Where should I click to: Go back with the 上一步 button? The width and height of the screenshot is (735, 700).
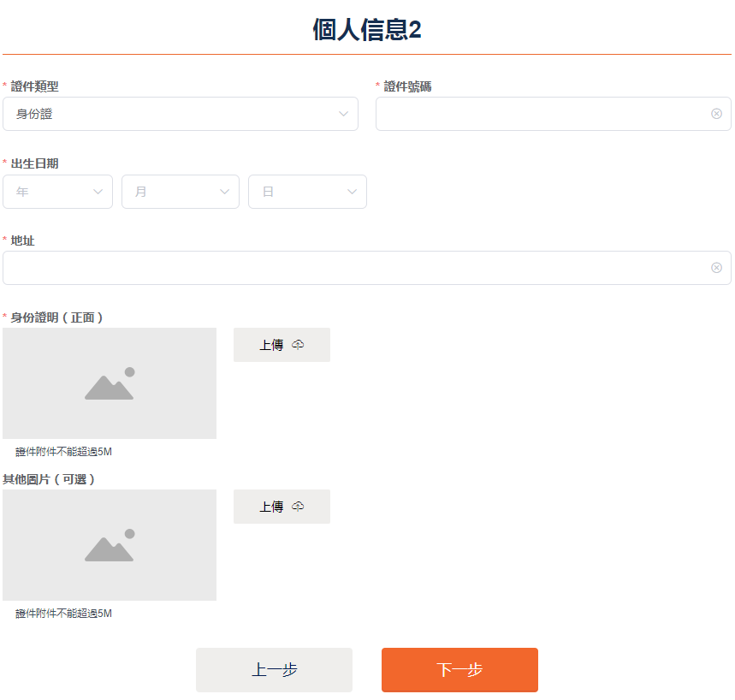[x=274, y=669]
